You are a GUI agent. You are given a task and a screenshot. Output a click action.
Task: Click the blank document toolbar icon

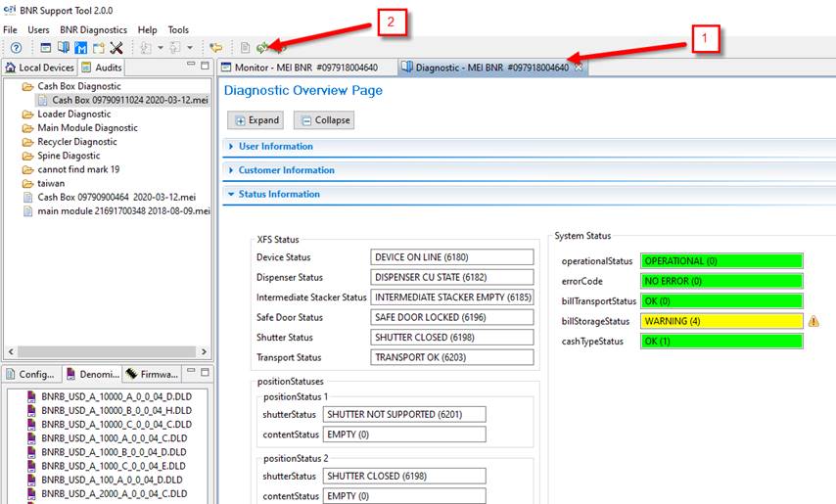245,48
